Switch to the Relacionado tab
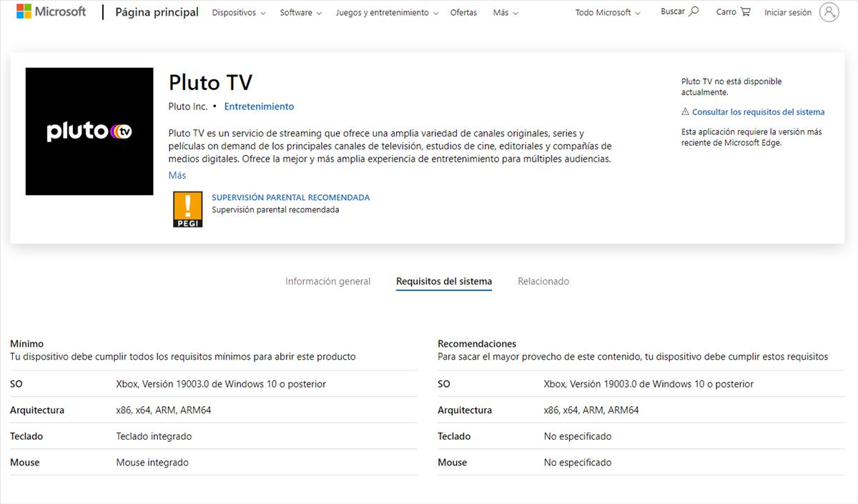858x504 pixels. (x=543, y=282)
